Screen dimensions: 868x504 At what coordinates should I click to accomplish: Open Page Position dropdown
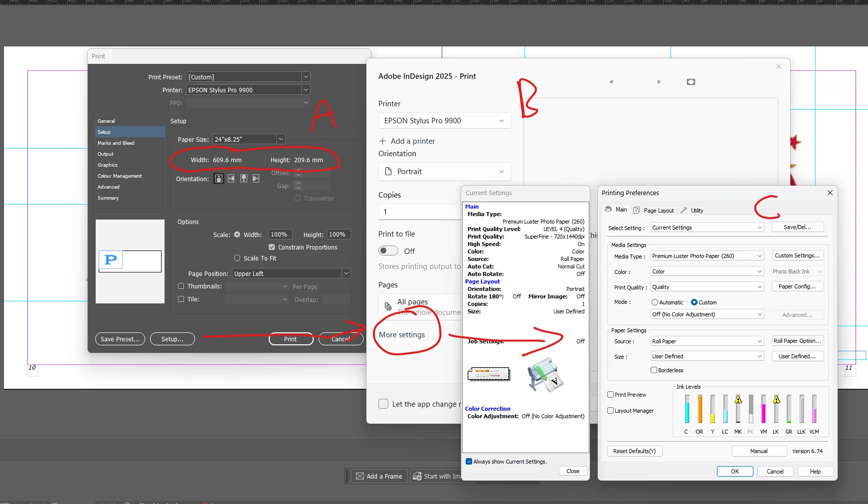coord(291,273)
